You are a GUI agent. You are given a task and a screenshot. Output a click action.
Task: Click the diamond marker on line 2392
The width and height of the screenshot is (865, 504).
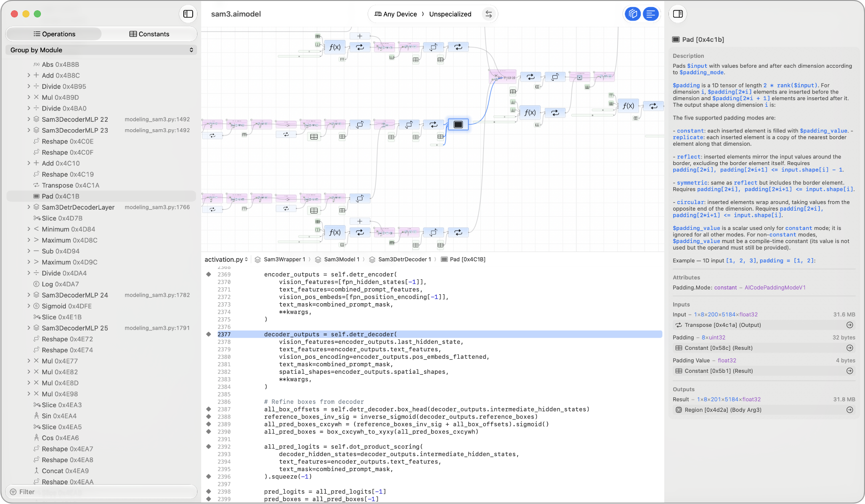click(209, 447)
